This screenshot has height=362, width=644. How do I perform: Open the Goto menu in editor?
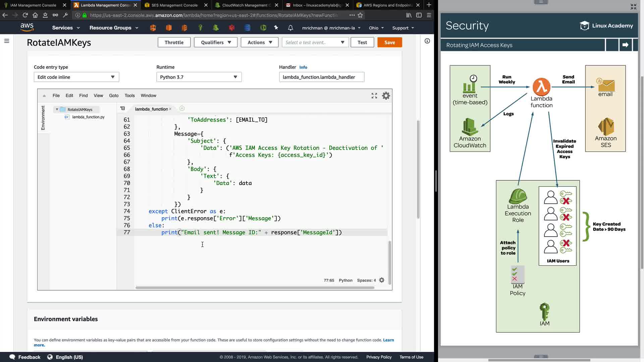114,96
